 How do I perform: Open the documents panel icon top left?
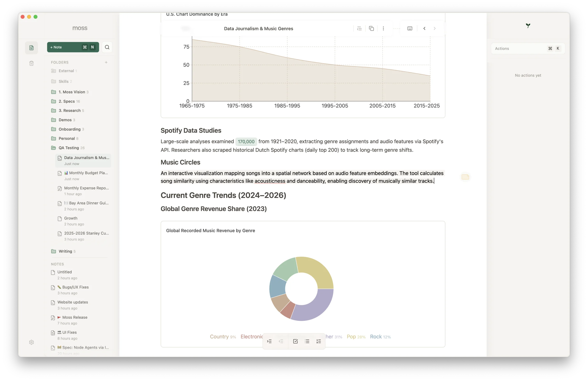pyautogui.click(x=31, y=48)
